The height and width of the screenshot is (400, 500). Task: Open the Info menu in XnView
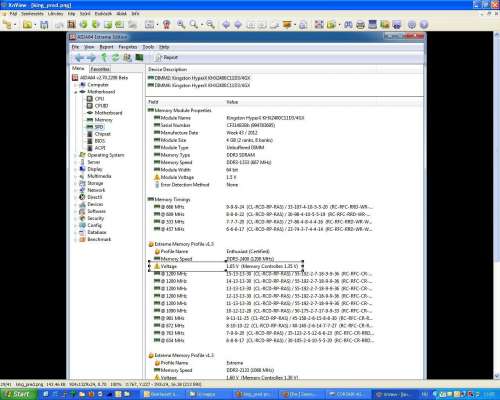[135, 14]
